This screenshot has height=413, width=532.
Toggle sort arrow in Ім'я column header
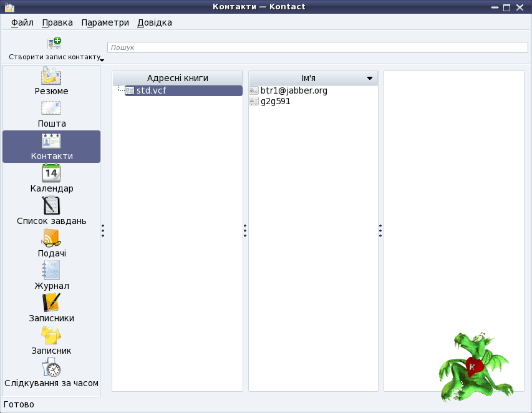click(x=370, y=79)
